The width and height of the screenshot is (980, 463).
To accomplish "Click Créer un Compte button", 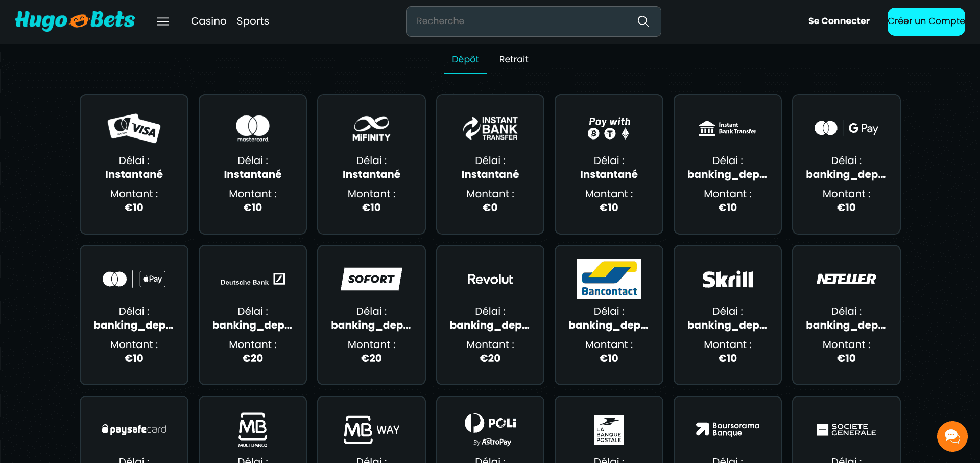I will click(x=926, y=21).
